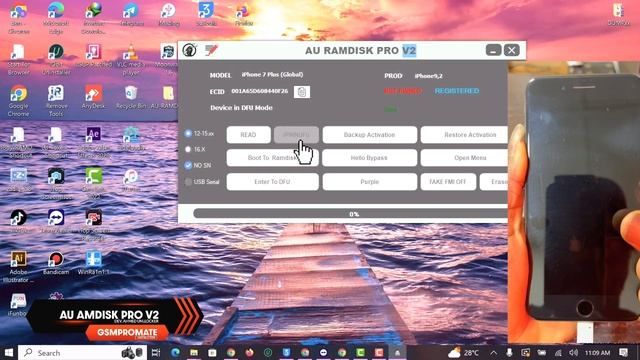Open Recycle Bin on desktop
640x360 pixels.
tap(131, 98)
